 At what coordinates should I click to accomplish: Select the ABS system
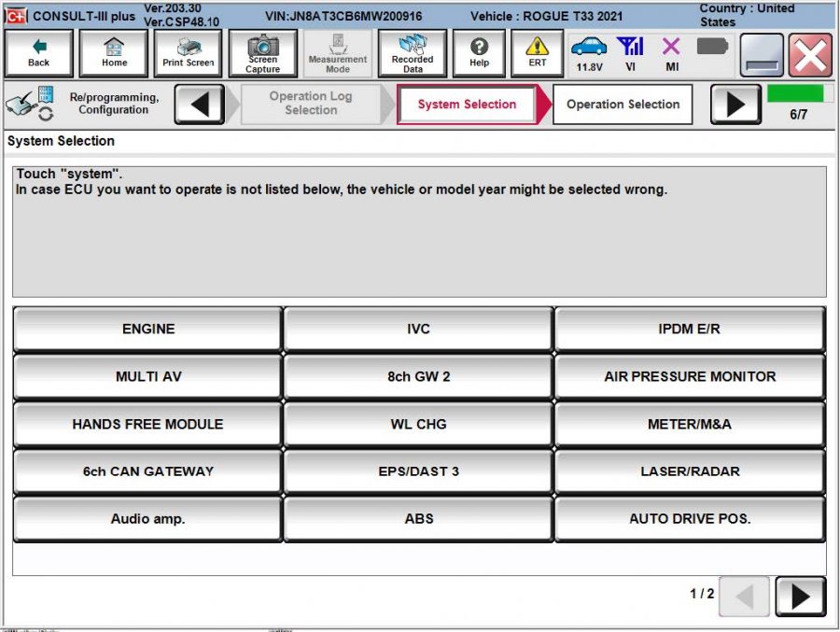tap(417, 518)
